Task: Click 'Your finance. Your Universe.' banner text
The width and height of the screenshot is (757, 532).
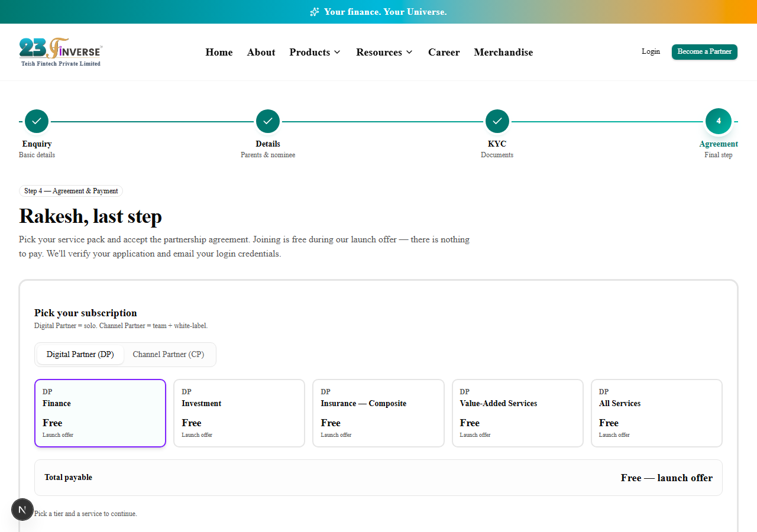Action: point(386,12)
